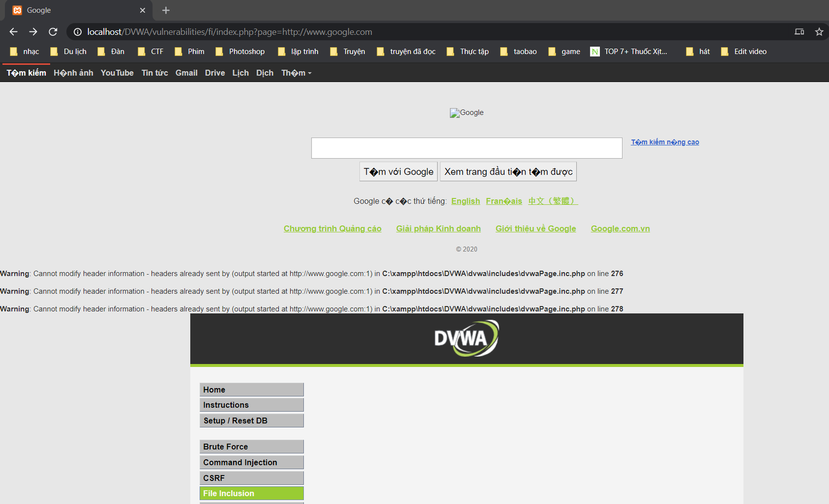
Task: Open the 'Thực tập' bookmark folder
Action: (x=468, y=51)
